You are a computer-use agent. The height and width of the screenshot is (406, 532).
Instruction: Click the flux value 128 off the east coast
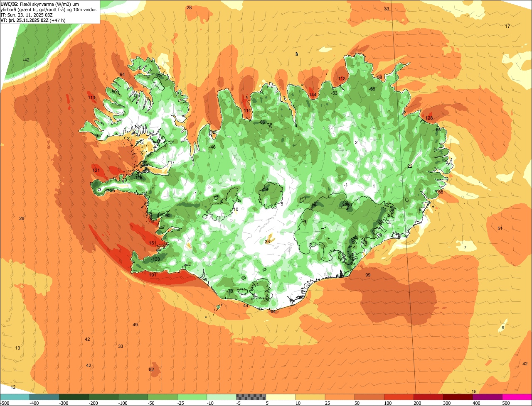click(x=429, y=118)
